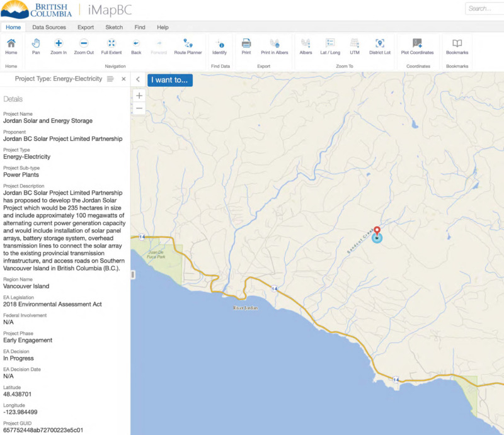Viewport: 504px width, 435px height.
Task: Click the 2018 Environmental Assessment Act text
Action: (52, 304)
